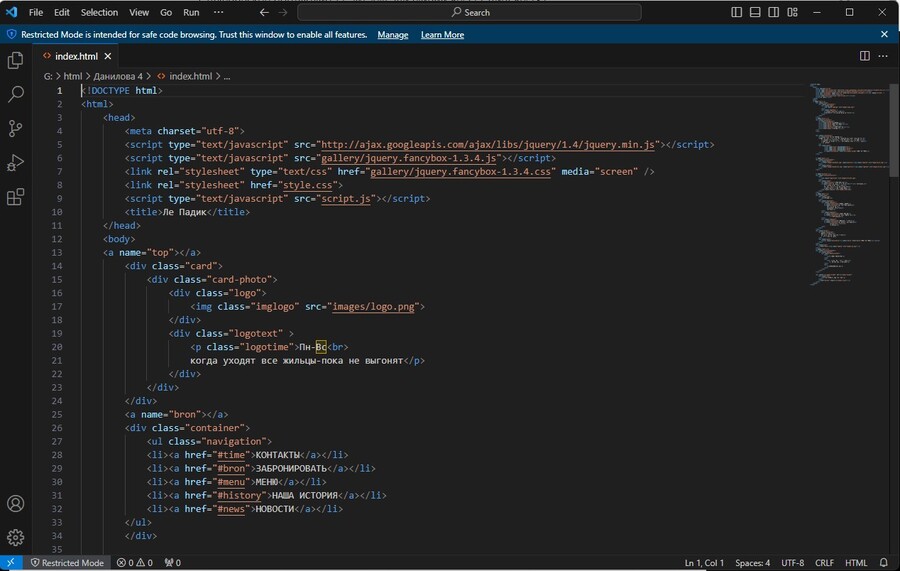Open the Extensions view

(x=15, y=197)
